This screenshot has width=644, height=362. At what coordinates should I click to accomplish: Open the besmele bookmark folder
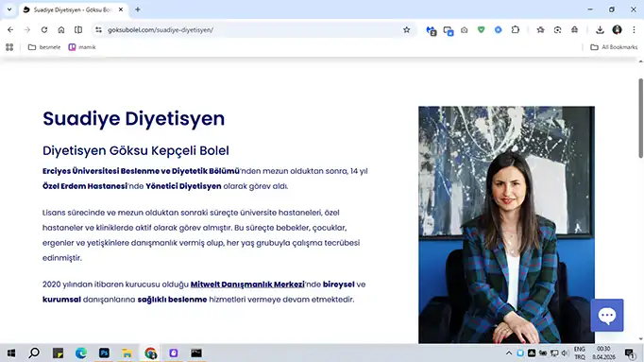[x=44, y=47]
